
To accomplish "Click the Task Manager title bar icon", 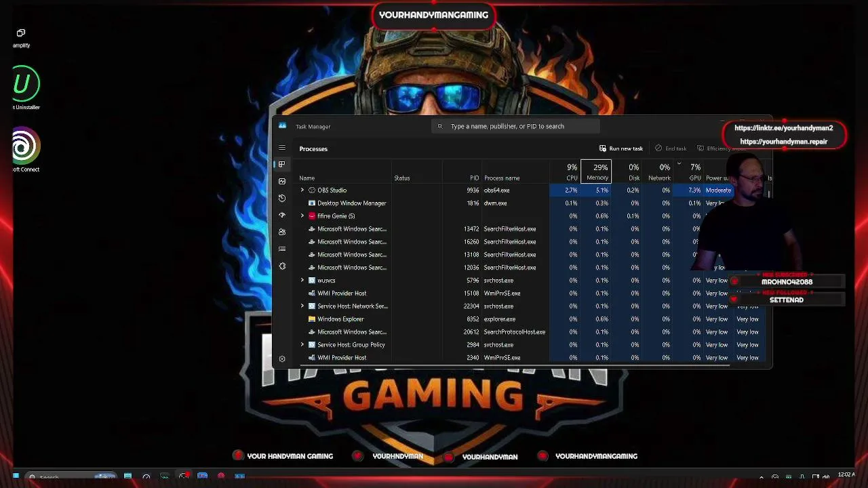I will [x=282, y=126].
